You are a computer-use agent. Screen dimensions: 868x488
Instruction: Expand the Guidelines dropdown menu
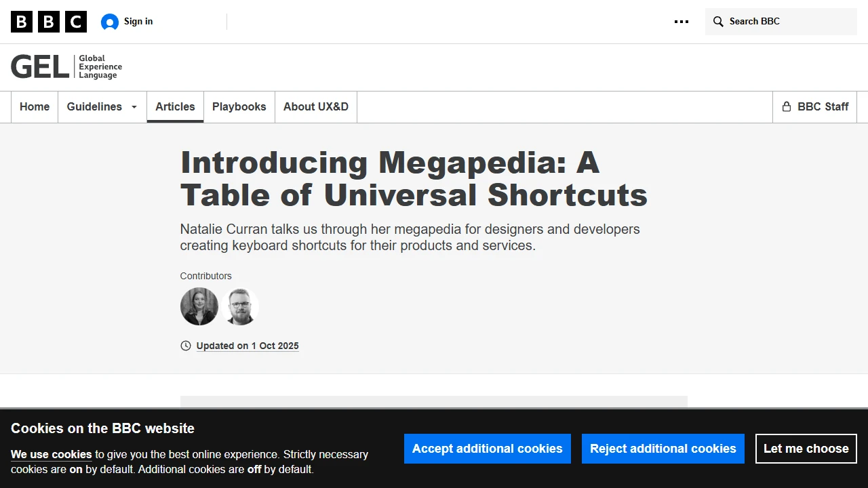pos(102,106)
